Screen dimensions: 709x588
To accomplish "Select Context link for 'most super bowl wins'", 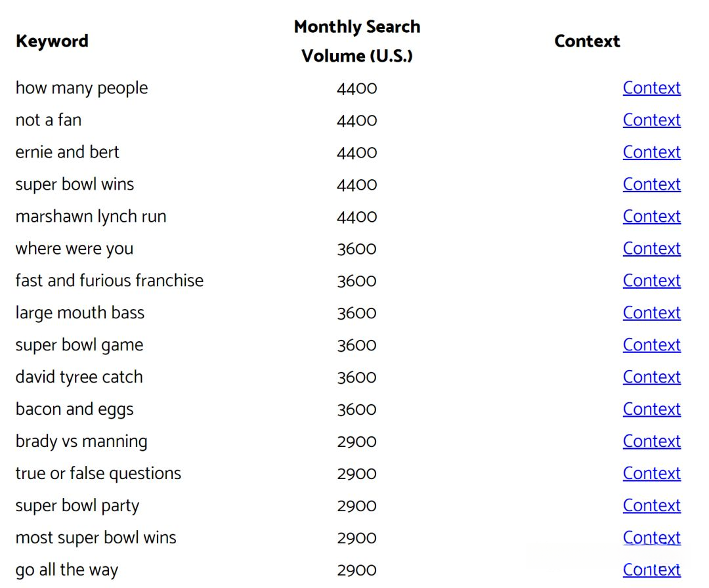I will (x=651, y=538).
